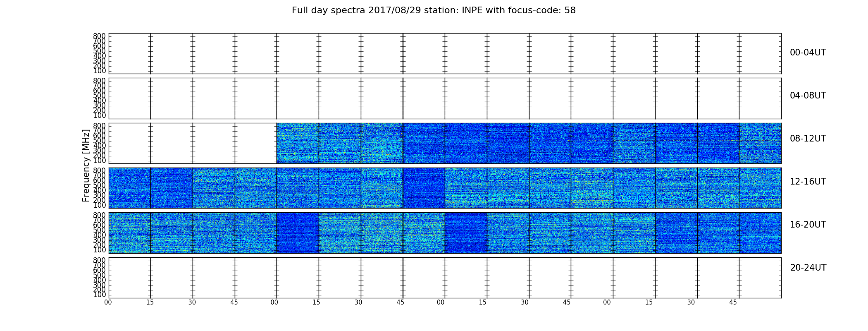Select the '20-24UT' row label
This screenshot has height=331, width=868.
[x=808, y=268]
